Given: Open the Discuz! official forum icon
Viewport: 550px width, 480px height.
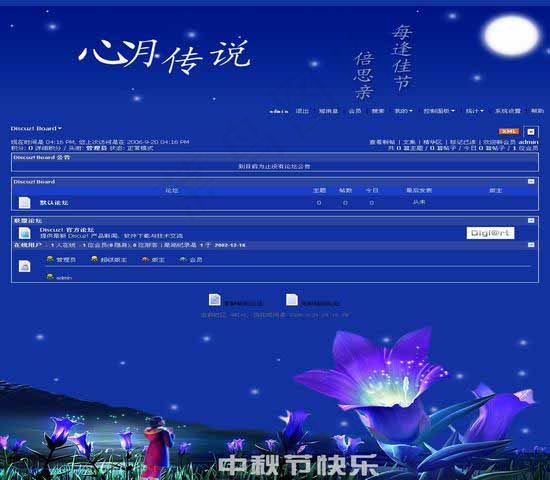Looking at the screenshot, I should pyautogui.click(x=24, y=233).
